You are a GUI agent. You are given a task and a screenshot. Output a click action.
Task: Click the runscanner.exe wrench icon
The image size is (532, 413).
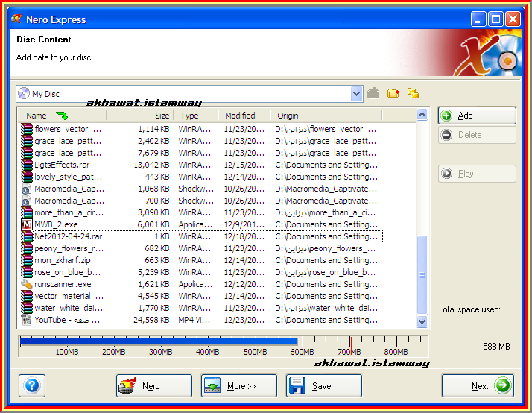click(27, 284)
